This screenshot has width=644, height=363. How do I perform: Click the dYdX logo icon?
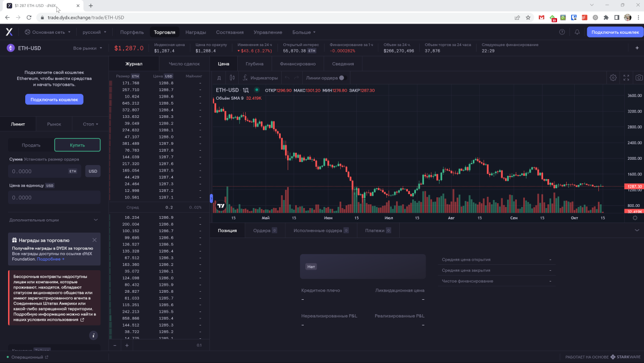9,32
